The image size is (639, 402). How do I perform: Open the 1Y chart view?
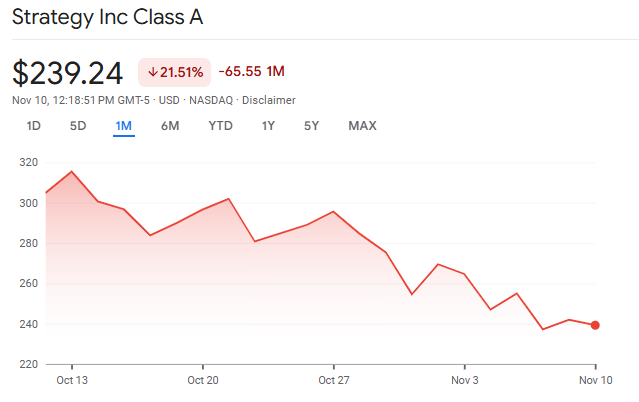[268, 126]
